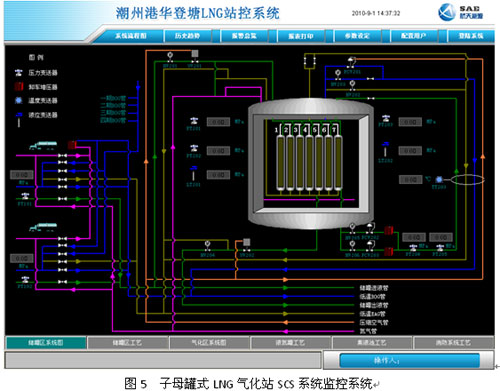This screenshot has height=391, width=500.
Task: Open 参数设定 in top navigation
Action: (x=357, y=36)
